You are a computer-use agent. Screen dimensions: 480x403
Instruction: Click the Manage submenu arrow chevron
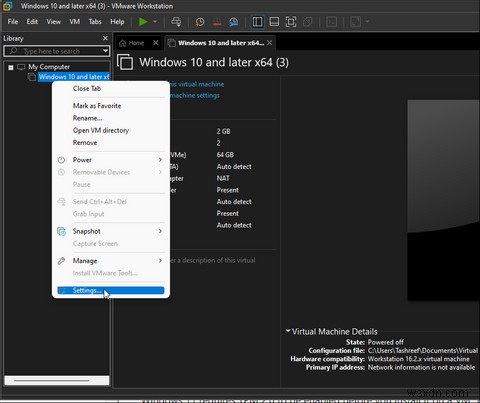click(x=160, y=261)
